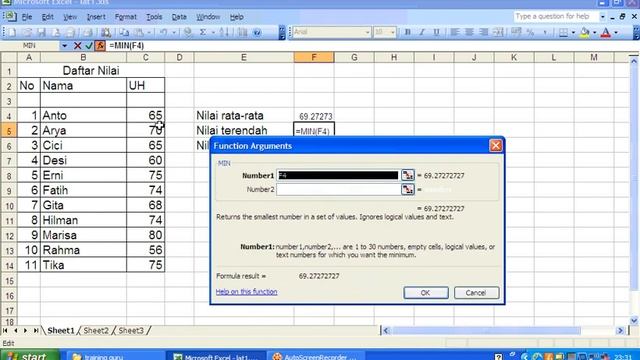Screen dimensions: 640x360
Task: Apply Currency Style format
Action: point(516,32)
